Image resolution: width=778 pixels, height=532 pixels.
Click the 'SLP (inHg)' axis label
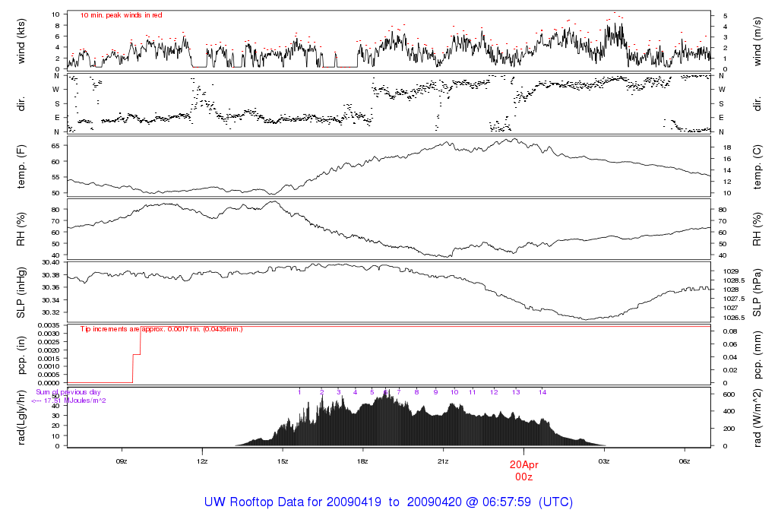click(x=21, y=293)
